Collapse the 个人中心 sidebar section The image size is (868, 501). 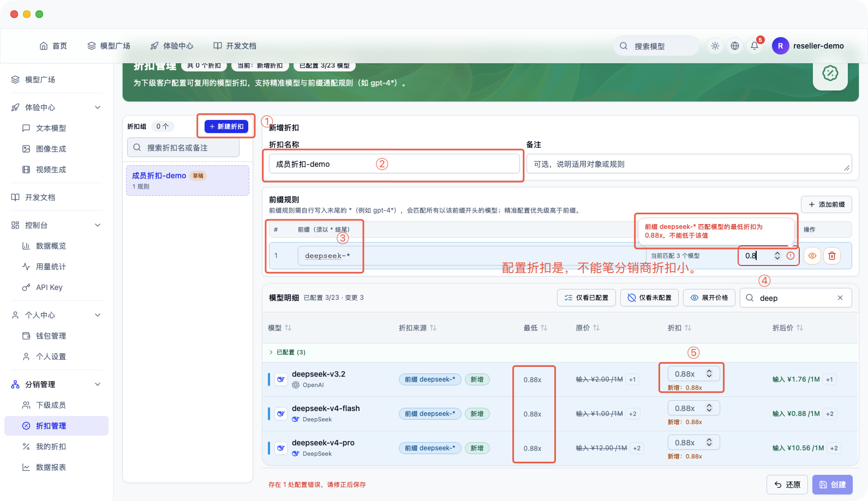pos(98,315)
